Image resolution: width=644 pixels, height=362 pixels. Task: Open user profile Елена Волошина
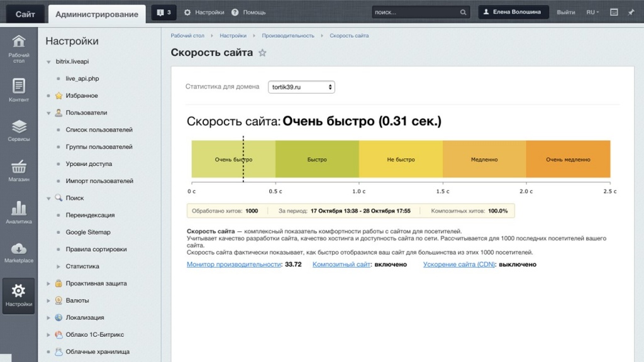pyautogui.click(x=513, y=12)
